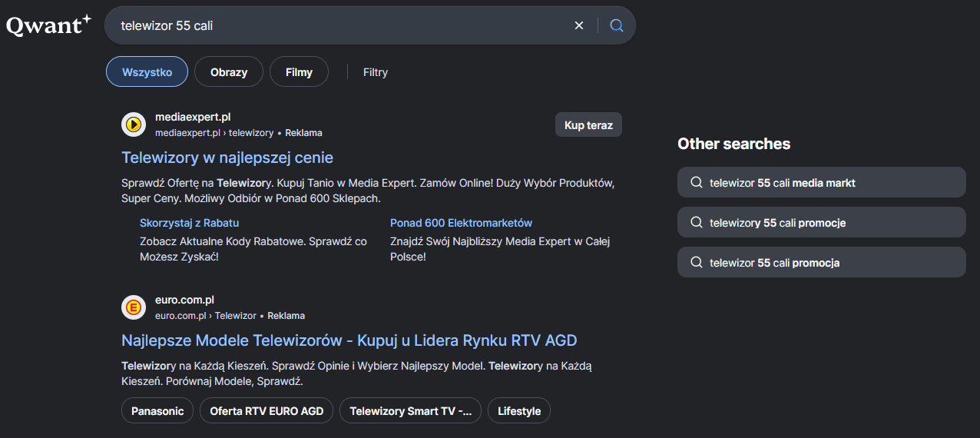Open 'Najlepsze Modele Telewizorów' result title

point(349,340)
